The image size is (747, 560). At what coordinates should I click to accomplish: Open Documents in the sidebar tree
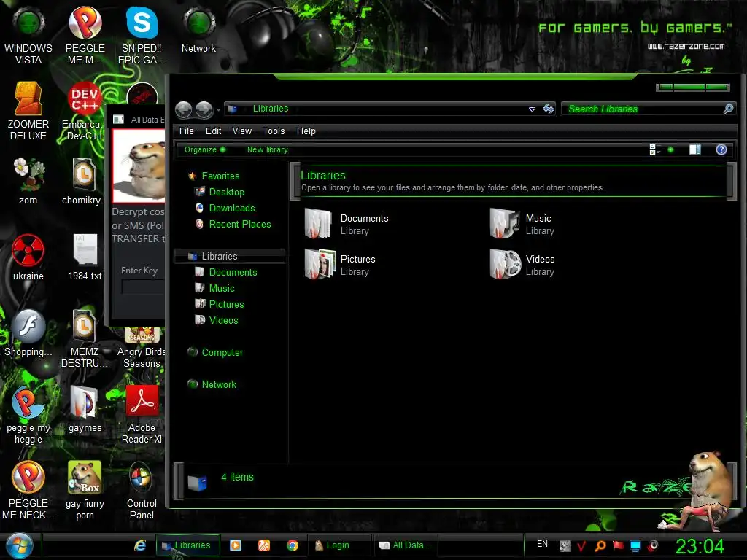[233, 273]
